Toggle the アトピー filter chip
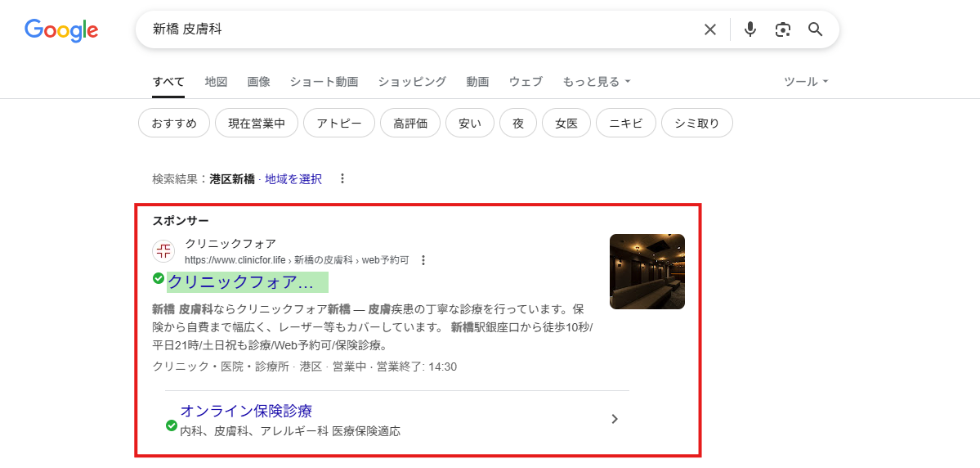The width and height of the screenshot is (980, 468). (x=338, y=124)
